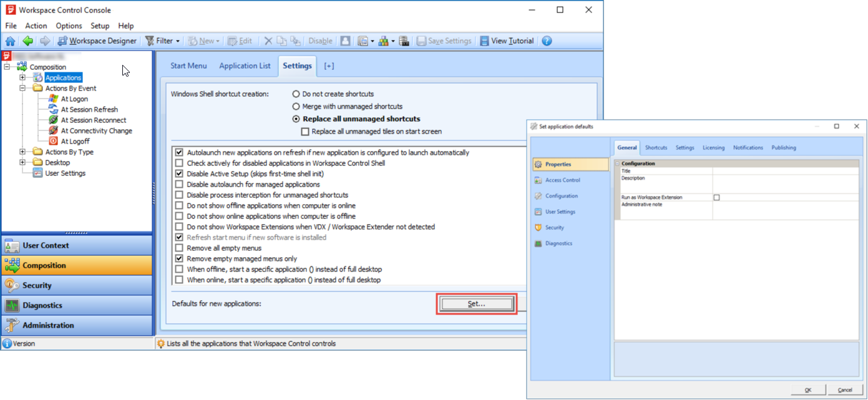
Task: Select the Do not create shortcuts radio button
Action: coord(296,94)
